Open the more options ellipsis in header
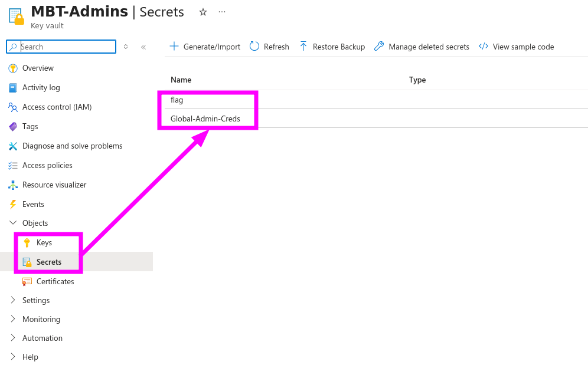 coord(222,12)
